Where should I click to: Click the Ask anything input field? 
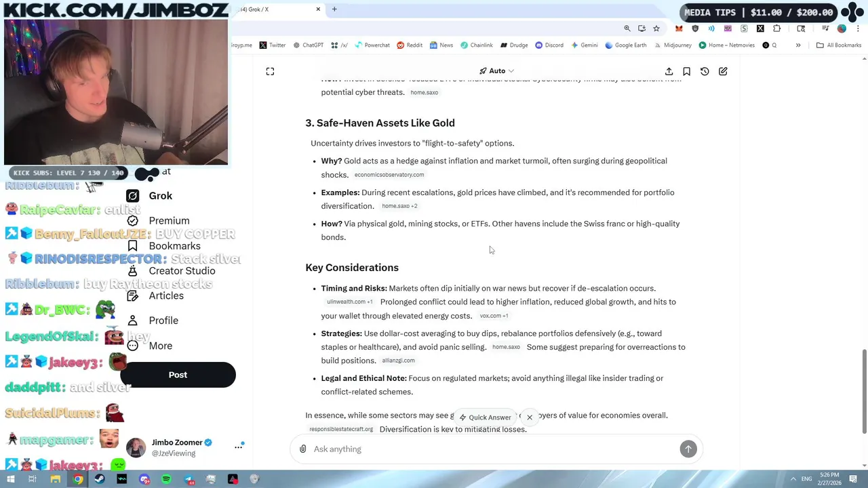pos(493,449)
